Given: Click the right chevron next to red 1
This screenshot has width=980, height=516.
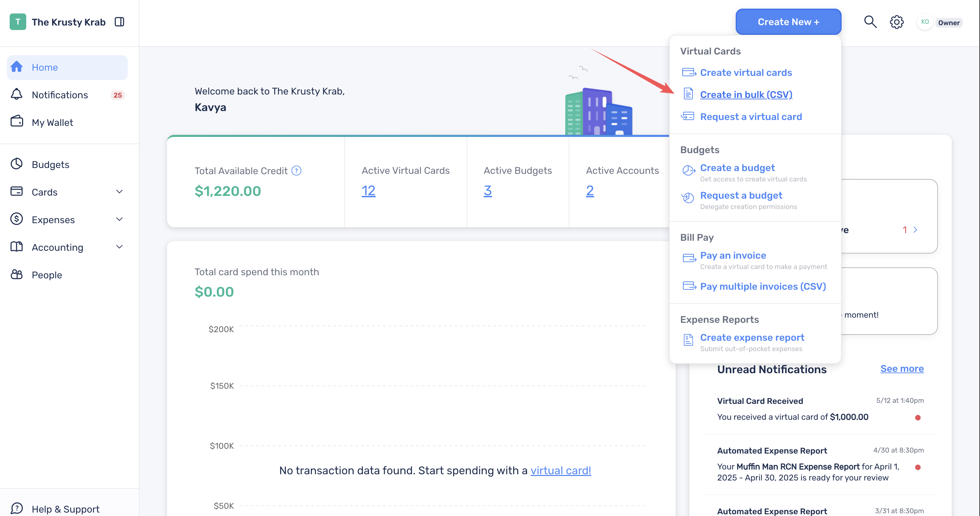Looking at the screenshot, I should (x=915, y=230).
